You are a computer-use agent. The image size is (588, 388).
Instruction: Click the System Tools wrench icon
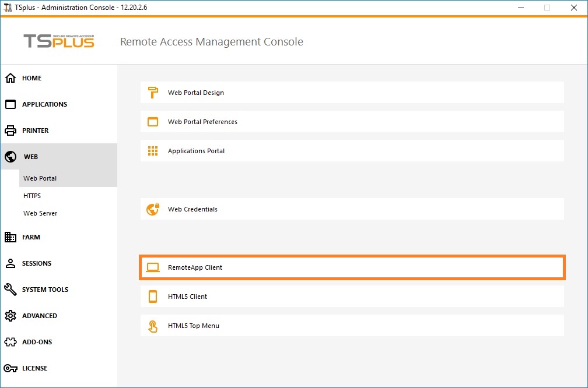click(10, 290)
